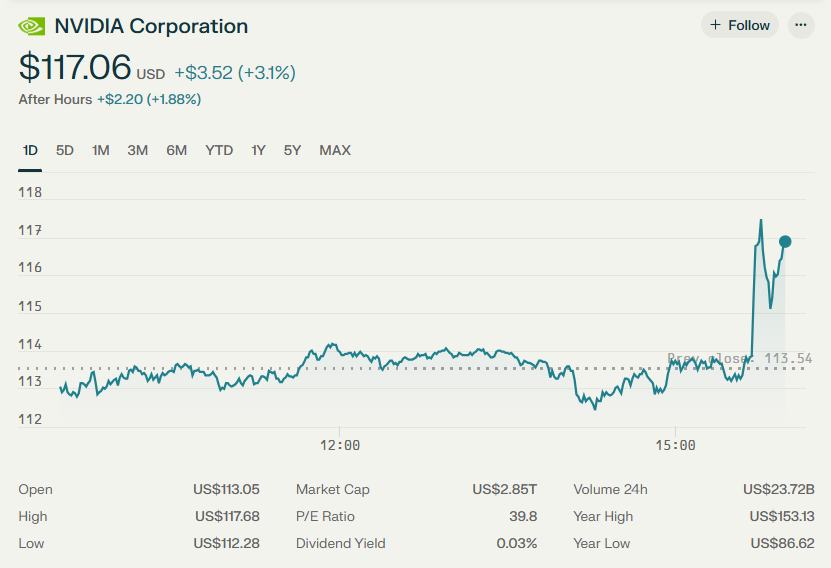Click the 118 price axis label
The height and width of the screenshot is (568, 831).
tap(30, 192)
